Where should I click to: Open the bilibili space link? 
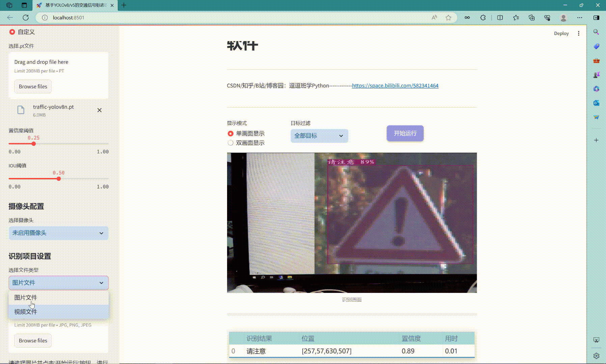tap(395, 86)
